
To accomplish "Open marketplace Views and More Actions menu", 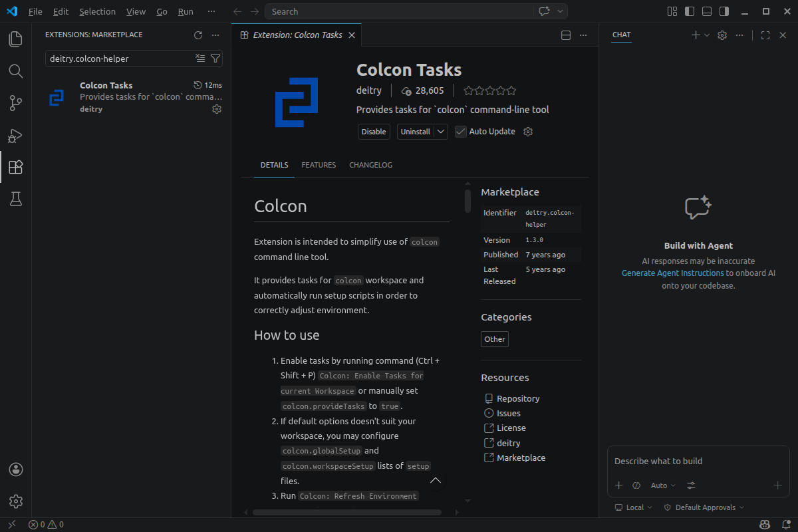I will point(215,35).
